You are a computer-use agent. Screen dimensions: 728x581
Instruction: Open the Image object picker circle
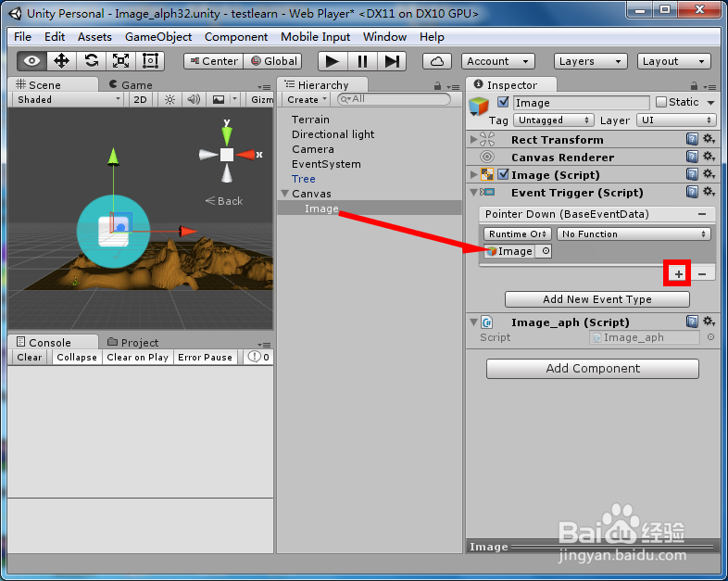coord(546,251)
